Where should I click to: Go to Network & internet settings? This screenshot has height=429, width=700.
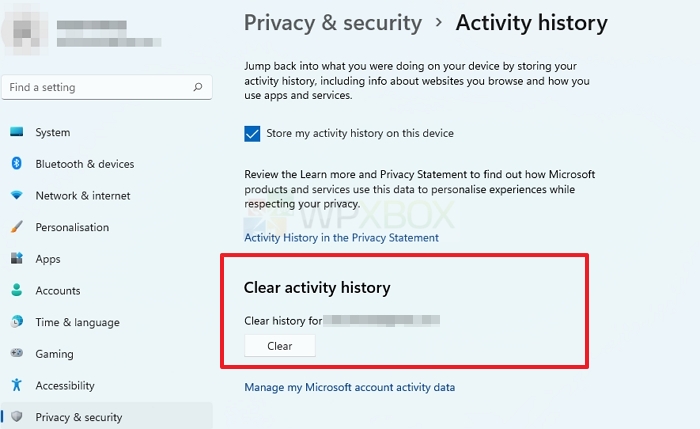pos(83,196)
